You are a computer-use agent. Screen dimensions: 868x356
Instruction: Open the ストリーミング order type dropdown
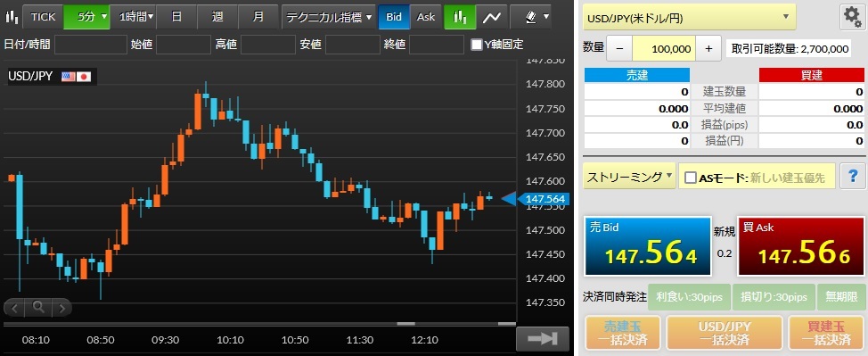coord(629,177)
